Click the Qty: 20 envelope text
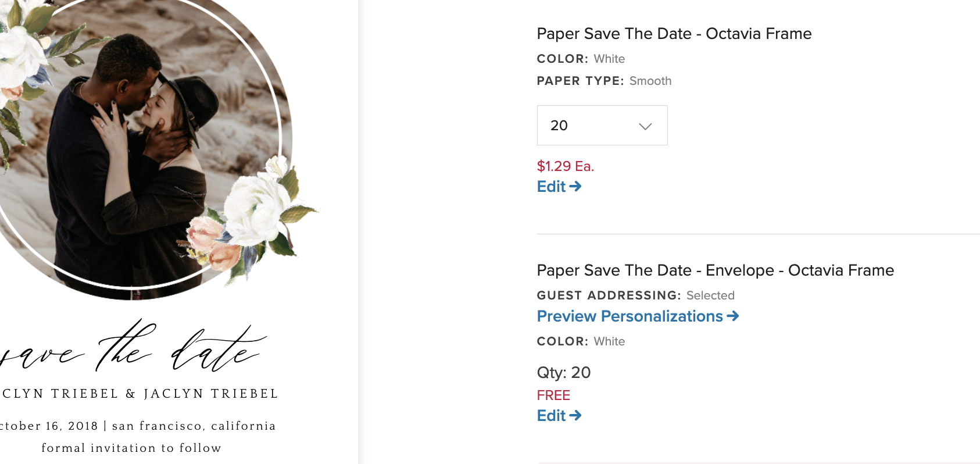Screen dimensions: 980x464 (563, 373)
